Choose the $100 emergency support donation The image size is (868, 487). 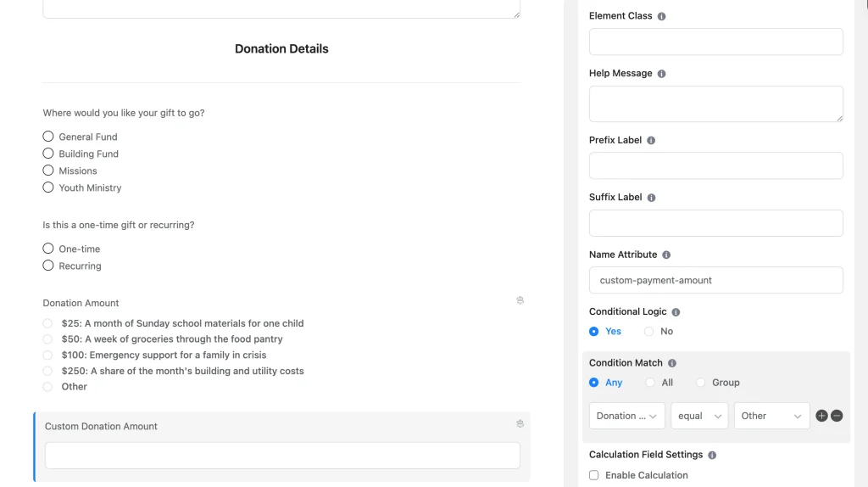(47, 355)
